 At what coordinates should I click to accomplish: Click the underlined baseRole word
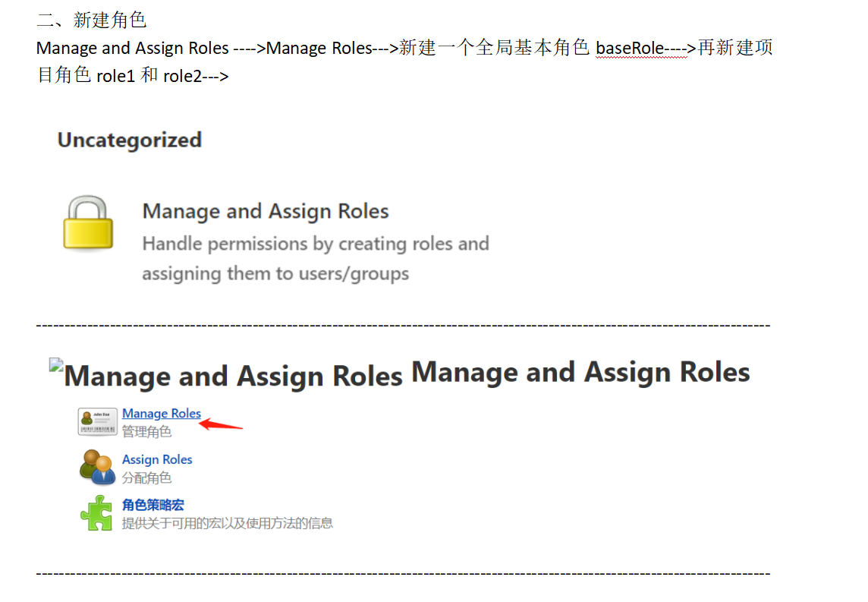pyautogui.click(x=629, y=49)
